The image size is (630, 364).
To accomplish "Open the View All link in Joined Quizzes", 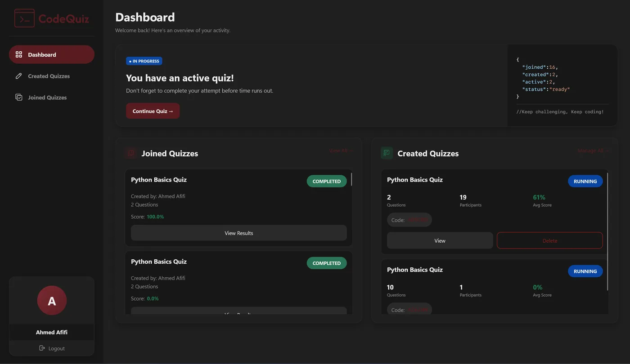I will (341, 151).
